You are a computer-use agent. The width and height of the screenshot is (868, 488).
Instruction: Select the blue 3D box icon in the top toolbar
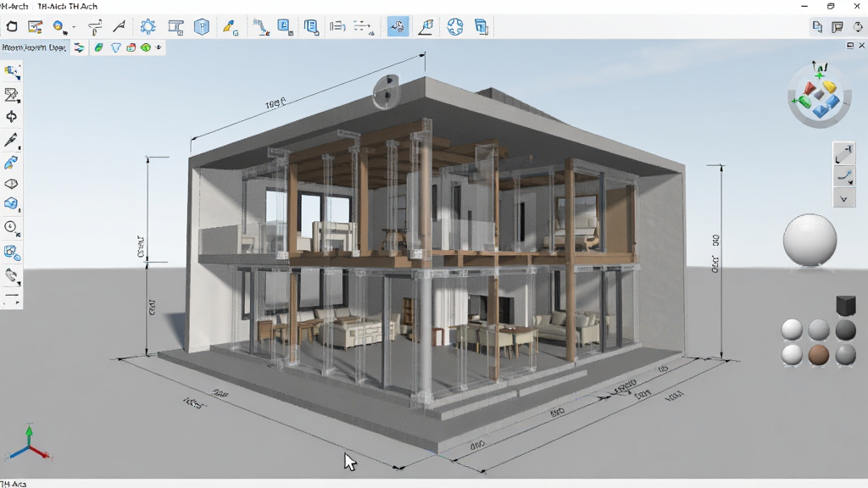(x=202, y=26)
